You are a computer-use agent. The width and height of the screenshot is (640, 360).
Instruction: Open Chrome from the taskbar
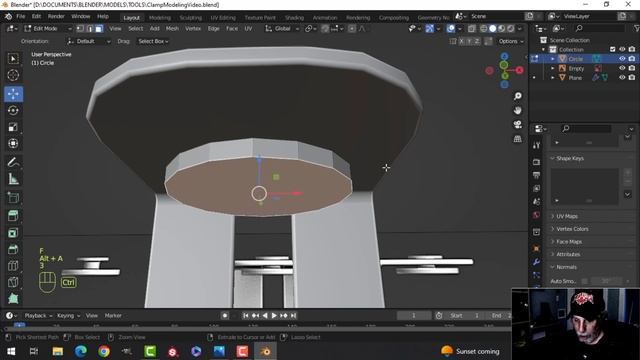pos(104,351)
